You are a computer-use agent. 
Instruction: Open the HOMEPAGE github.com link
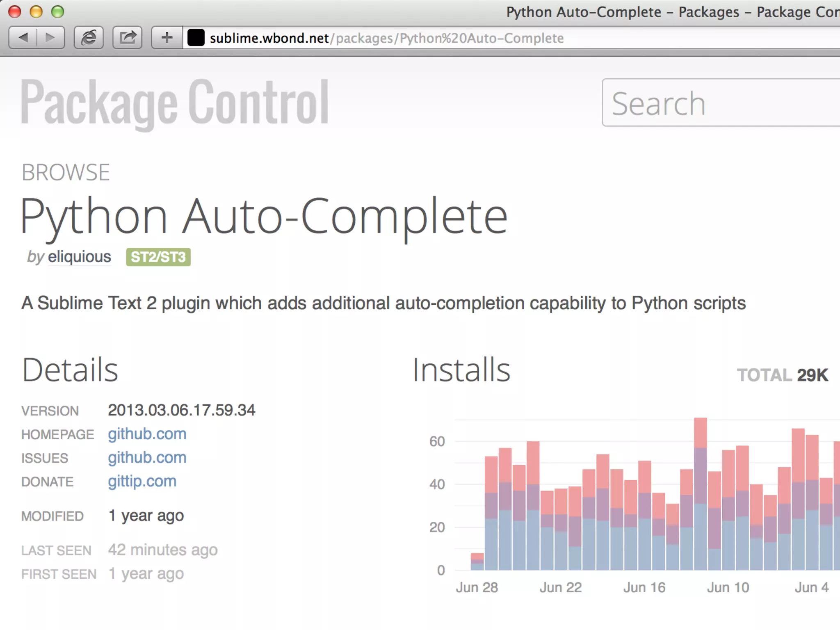147,434
